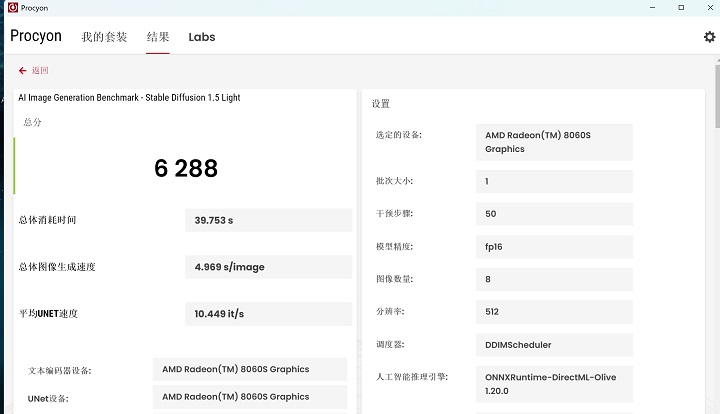Switch to the 结果 tab
Screen dimensions: 720x414
158,37
